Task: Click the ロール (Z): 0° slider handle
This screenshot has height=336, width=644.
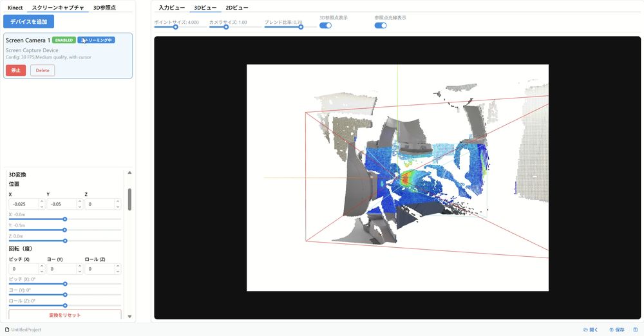Action: click(65, 306)
